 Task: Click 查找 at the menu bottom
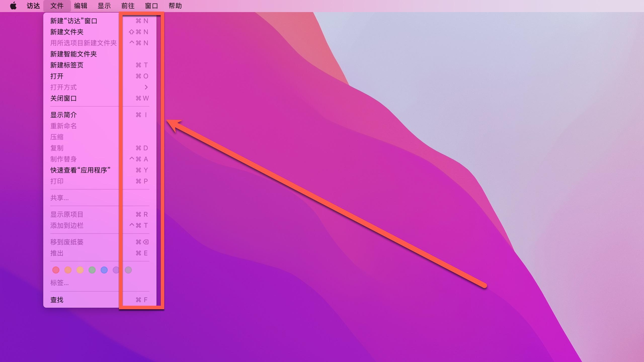(57, 300)
